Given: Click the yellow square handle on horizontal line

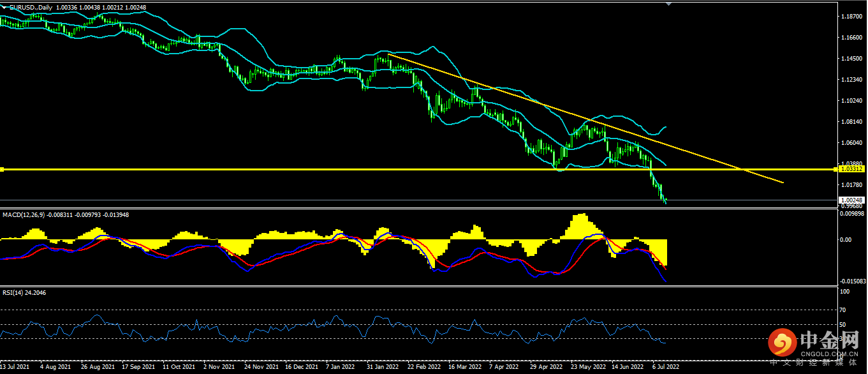Looking at the screenshot, I should pos(2,169).
